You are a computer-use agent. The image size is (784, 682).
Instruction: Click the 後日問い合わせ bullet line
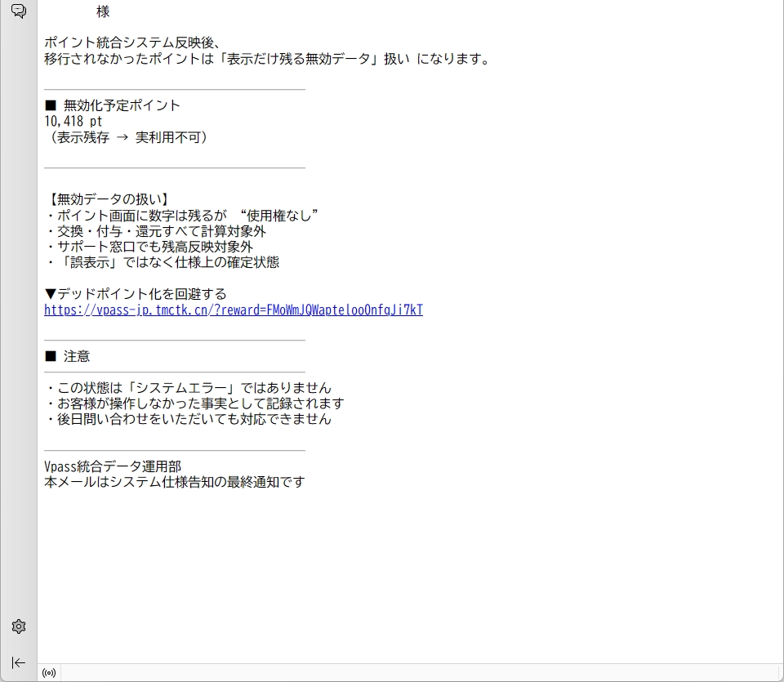coord(188,419)
